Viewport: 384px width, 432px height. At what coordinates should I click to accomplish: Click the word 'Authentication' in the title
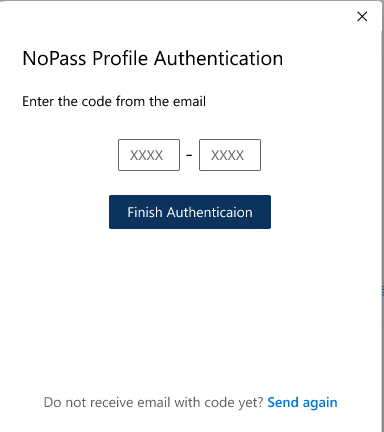218,58
